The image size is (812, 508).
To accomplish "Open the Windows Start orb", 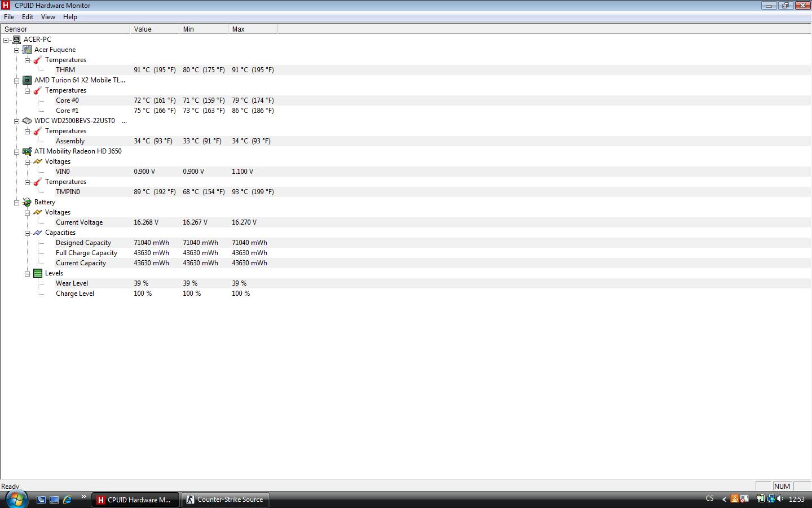I will click(x=16, y=499).
